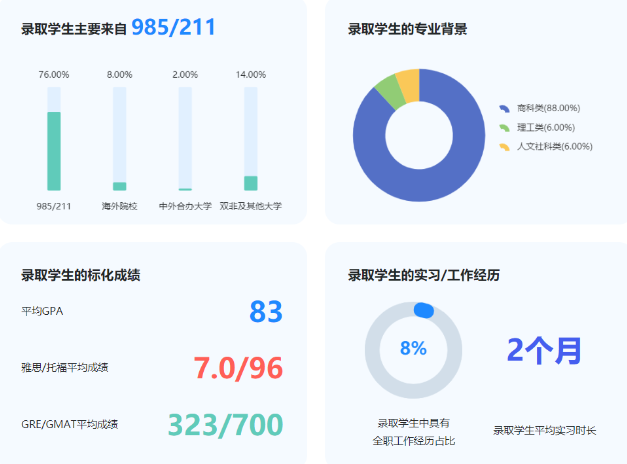Click the 14.00% value label
The height and width of the screenshot is (464, 627).
(x=251, y=75)
